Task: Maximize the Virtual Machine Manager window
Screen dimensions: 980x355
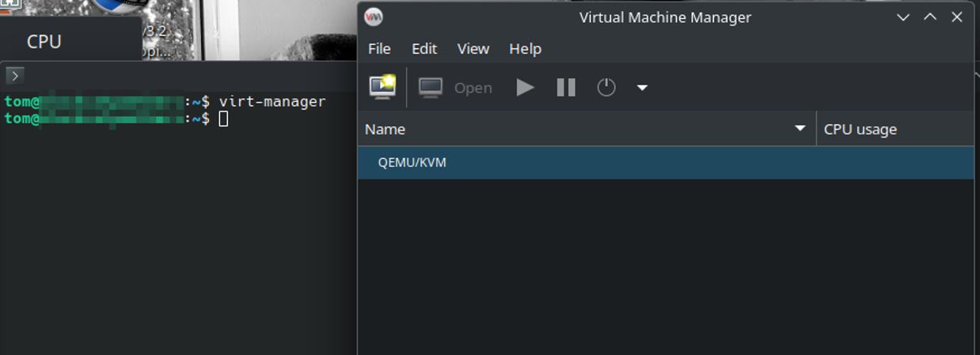Action: tap(930, 17)
